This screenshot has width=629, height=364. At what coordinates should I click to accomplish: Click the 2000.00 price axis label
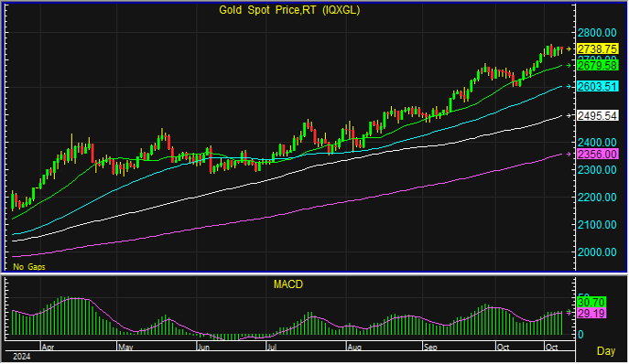pos(597,252)
